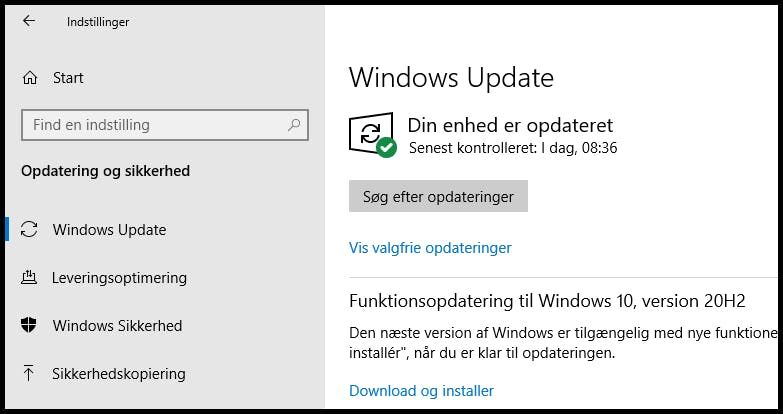Click the upward arrow Sikkerhedskopiering icon

[x=29, y=374]
